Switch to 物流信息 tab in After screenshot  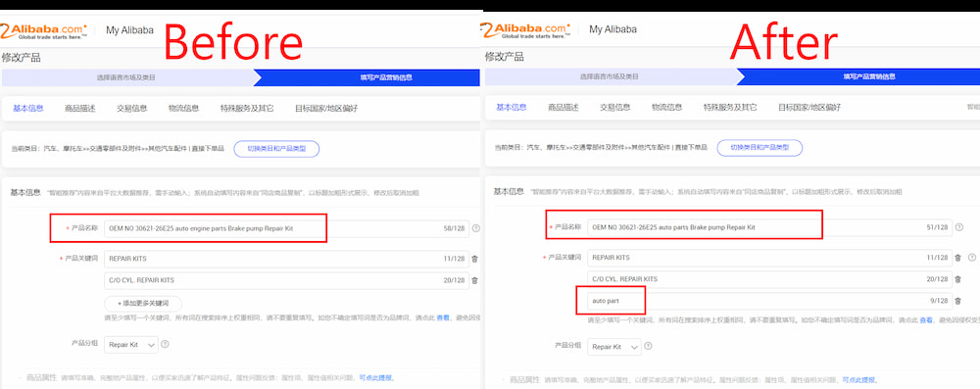point(666,107)
